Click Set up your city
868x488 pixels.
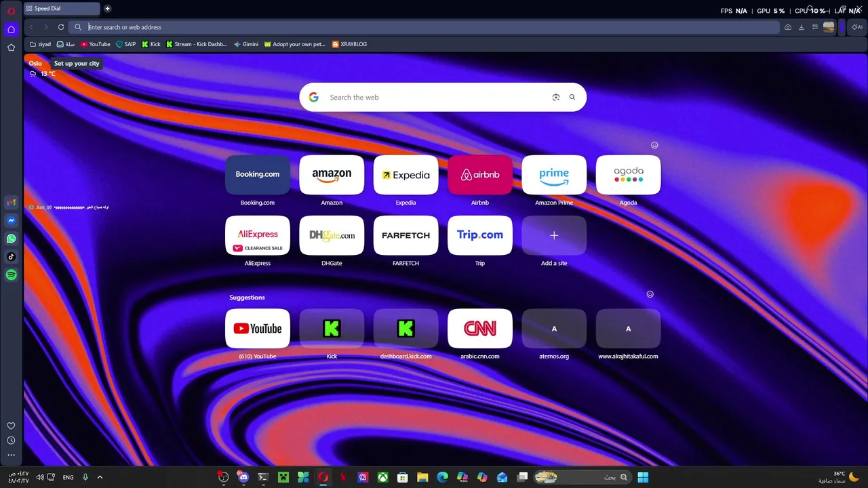point(77,64)
